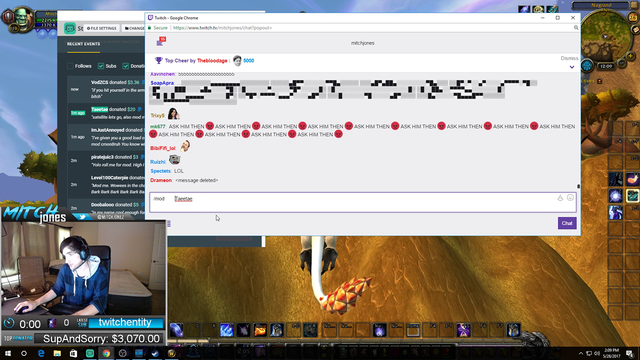
Task: Click the SoapApra username in chat
Action: click(x=162, y=83)
